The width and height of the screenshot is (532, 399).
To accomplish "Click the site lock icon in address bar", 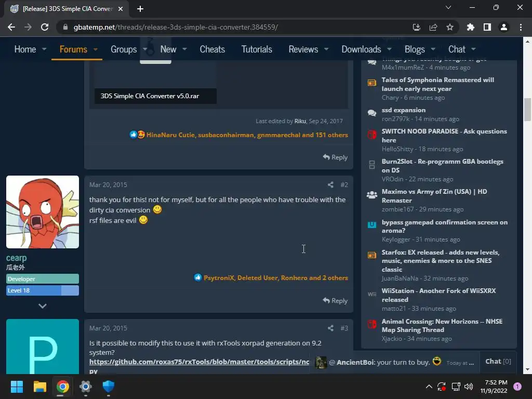I will coord(65,27).
